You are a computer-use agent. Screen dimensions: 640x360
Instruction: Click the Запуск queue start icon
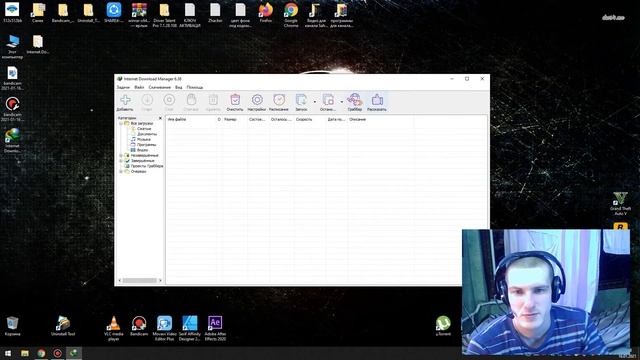tap(301, 102)
